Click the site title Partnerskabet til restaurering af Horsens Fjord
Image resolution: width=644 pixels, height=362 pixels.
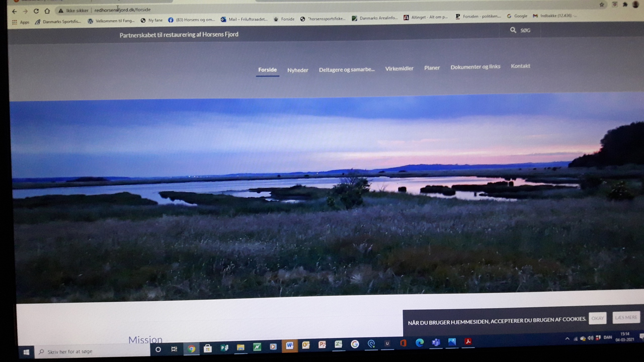pos(179,35)
